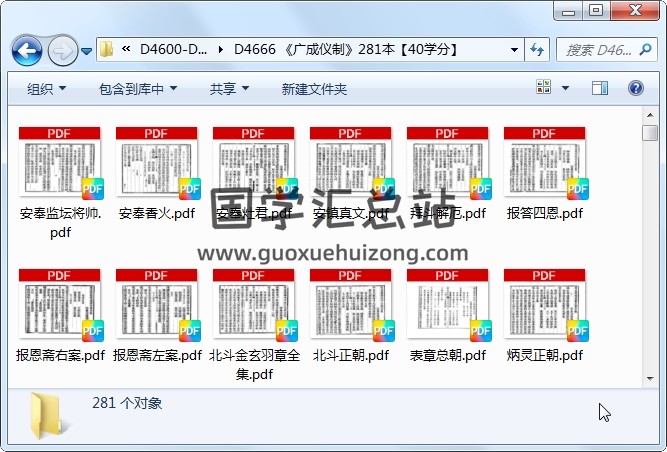Open the 包含到库中 menu
Viewport: 667px width, 452px height.
pos(138,89)
